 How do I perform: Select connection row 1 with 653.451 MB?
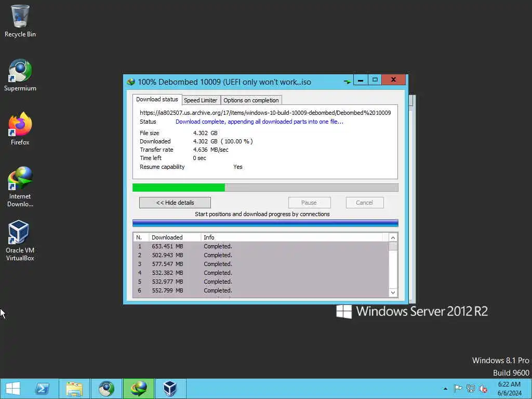pyautogui.click(x=261, y=246)
